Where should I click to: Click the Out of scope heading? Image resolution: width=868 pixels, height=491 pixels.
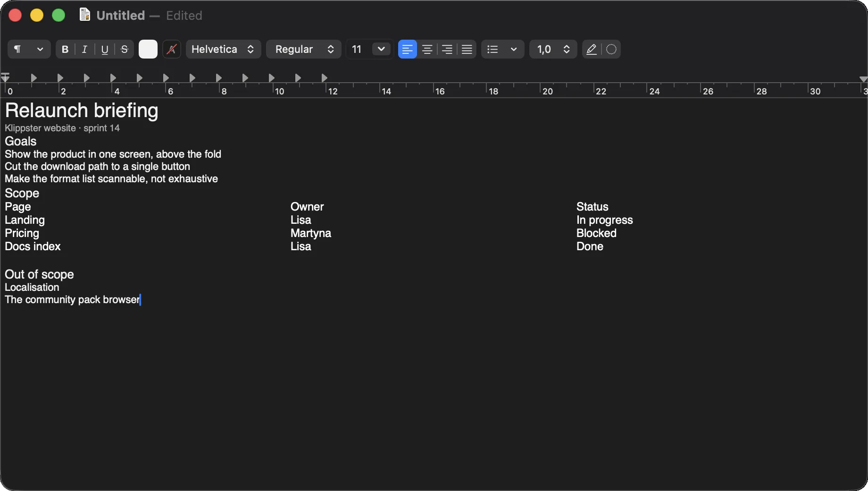40,274
